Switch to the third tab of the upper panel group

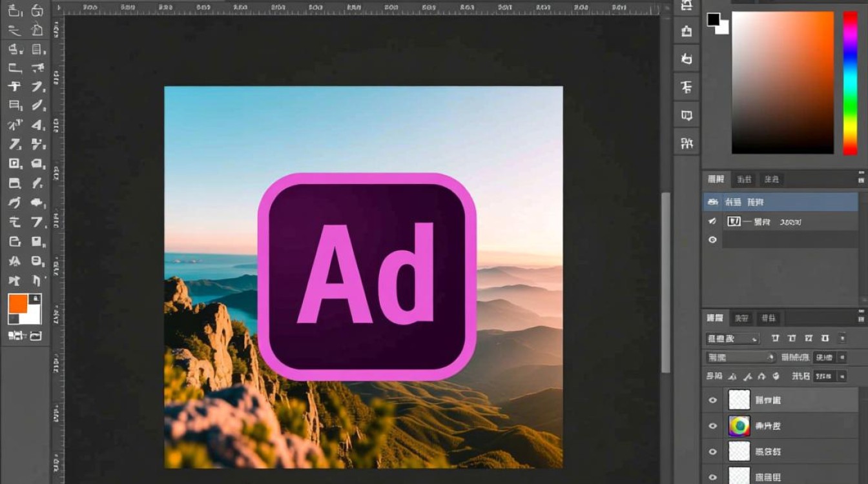coord(771,179)
